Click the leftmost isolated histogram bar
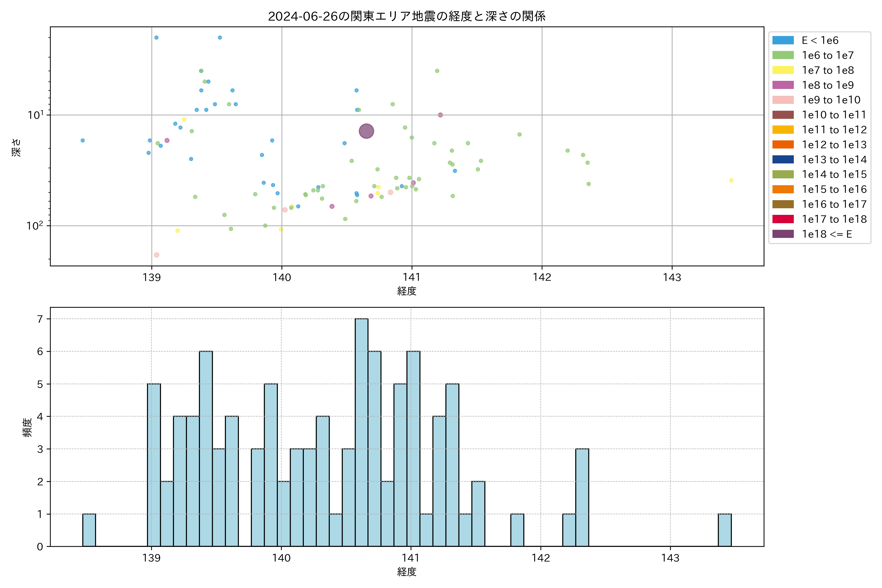This screenshot has width=882, height=588. [x=89, y=530]
